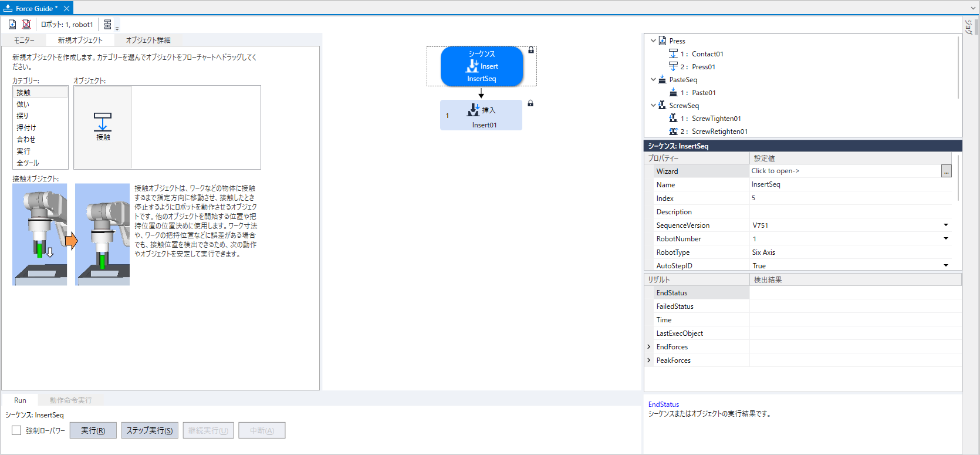Image resolution: width=980 pixels, height=455 pixels.
Task: Open the AutoStepID dropdown
Action: tap(945, 266)
